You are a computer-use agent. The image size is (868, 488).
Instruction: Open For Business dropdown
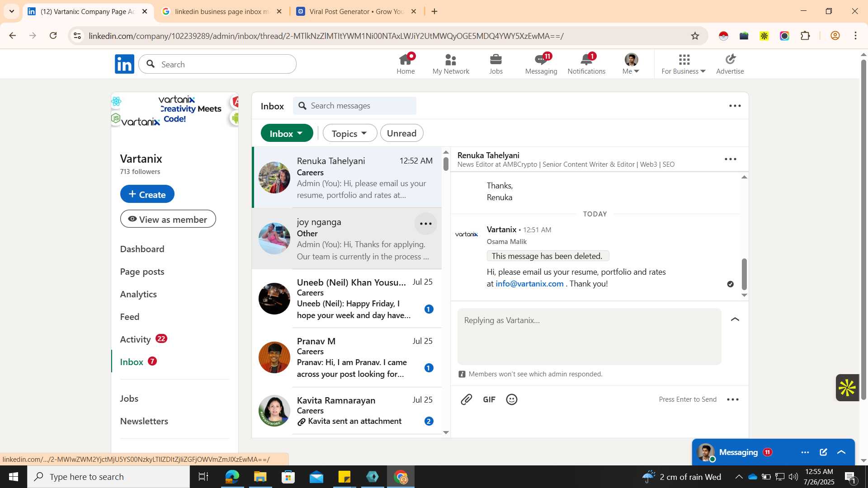[x=683, y=64]
